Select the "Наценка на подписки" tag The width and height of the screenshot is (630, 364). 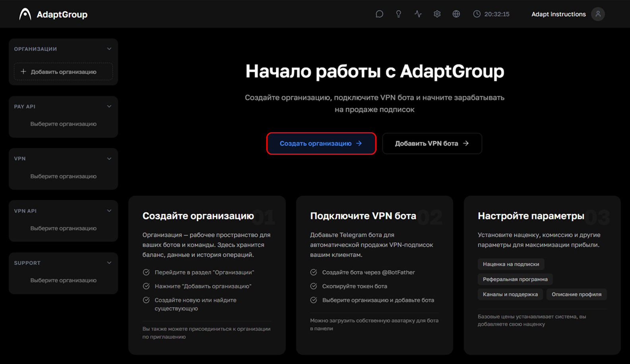511,264
